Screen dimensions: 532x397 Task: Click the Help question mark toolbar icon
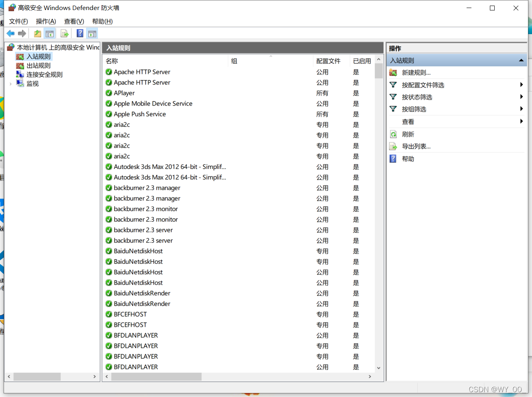click(80, 33)
